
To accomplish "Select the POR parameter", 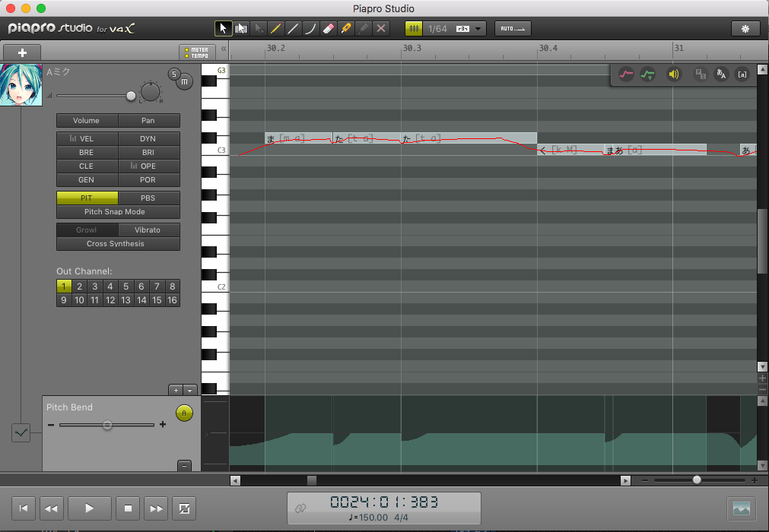I will coord(148,180).
